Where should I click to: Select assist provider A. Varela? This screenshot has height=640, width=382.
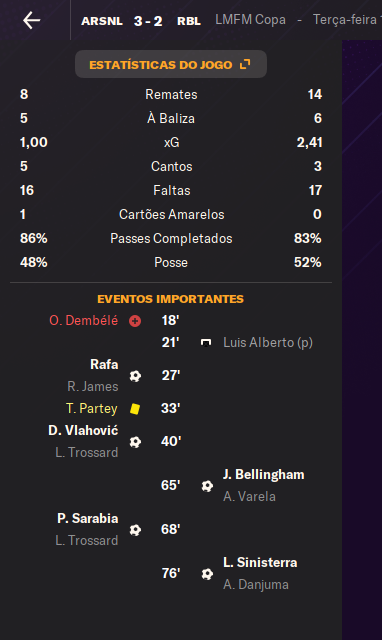[x=249, y=496]
